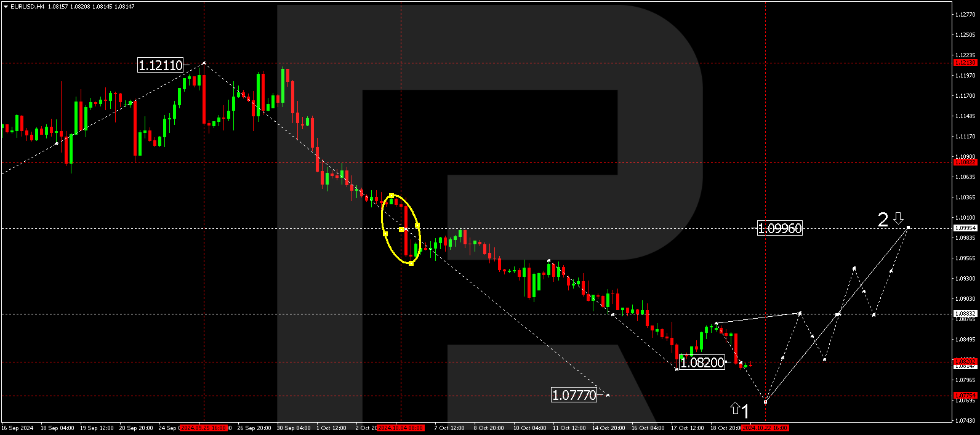The height and width of the screenshot is (435, 980).
Task: Click the 30 Sep 04:00 time axis label
Action: 294,428
